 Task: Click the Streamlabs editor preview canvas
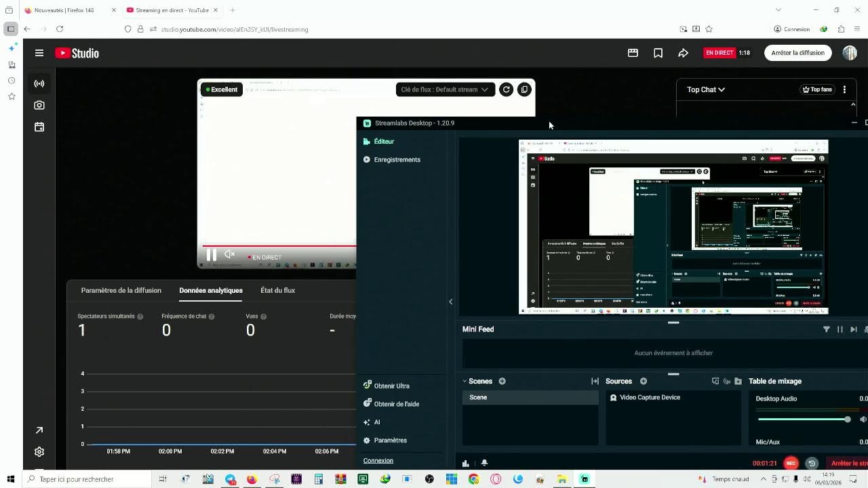pos(673,227)
